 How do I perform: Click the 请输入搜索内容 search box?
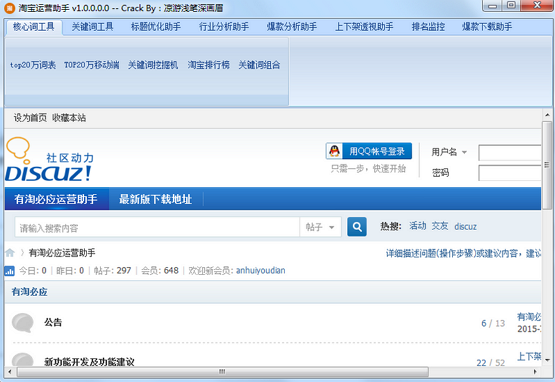click(x=157, y=227)
